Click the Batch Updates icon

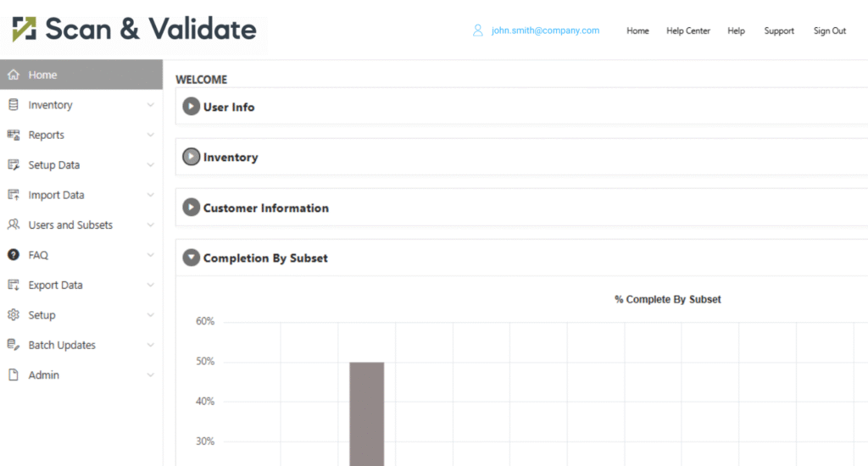pyautogui.click(x=13, y=345)
